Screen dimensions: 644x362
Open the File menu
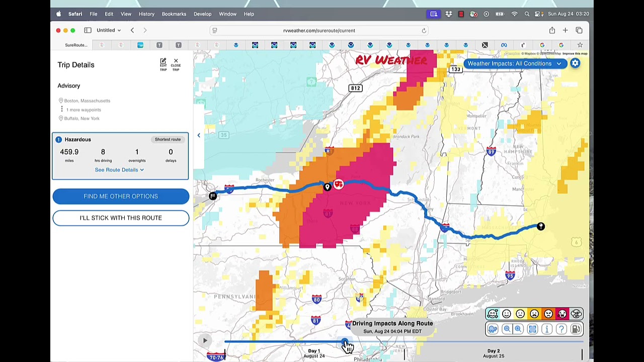tap(94, 14)
